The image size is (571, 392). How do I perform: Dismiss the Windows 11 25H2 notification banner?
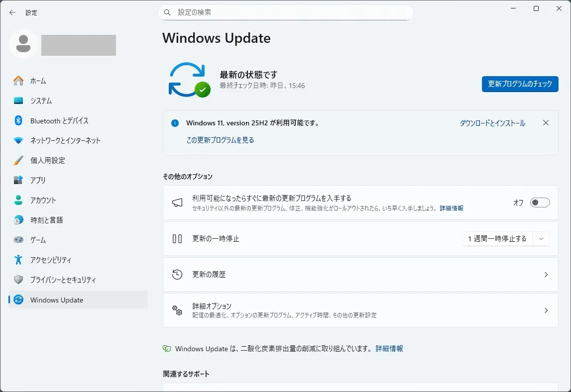546,123
